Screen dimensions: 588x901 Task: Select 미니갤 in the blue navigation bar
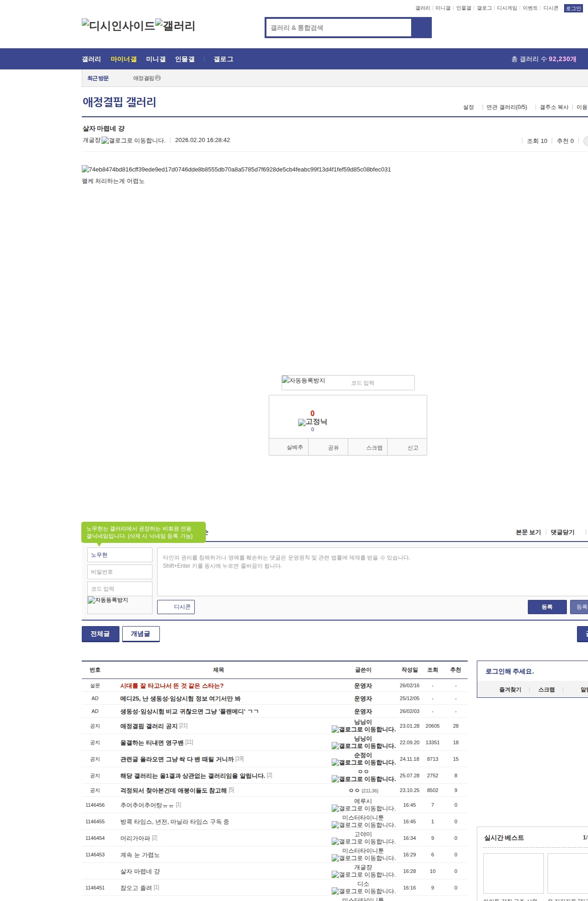coord(156,59)
